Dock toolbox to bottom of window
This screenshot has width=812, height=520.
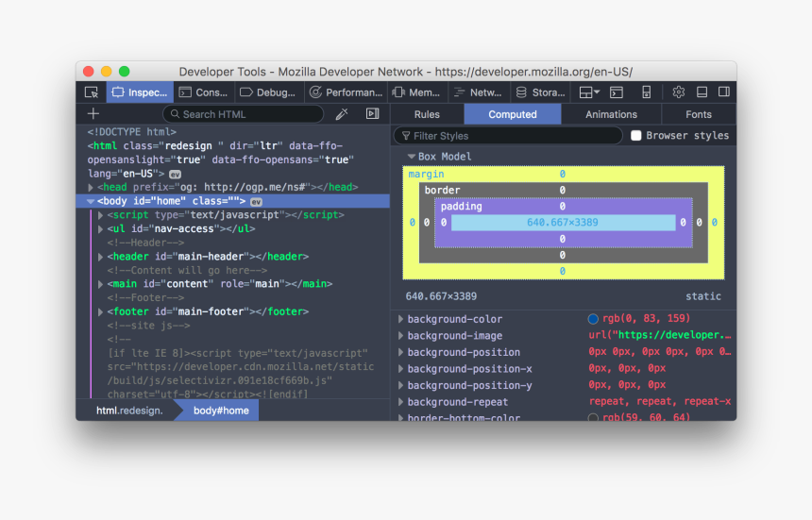702,92
